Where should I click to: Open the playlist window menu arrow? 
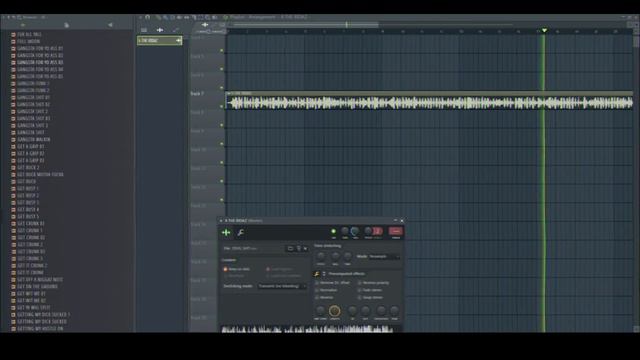coord(140,17)
